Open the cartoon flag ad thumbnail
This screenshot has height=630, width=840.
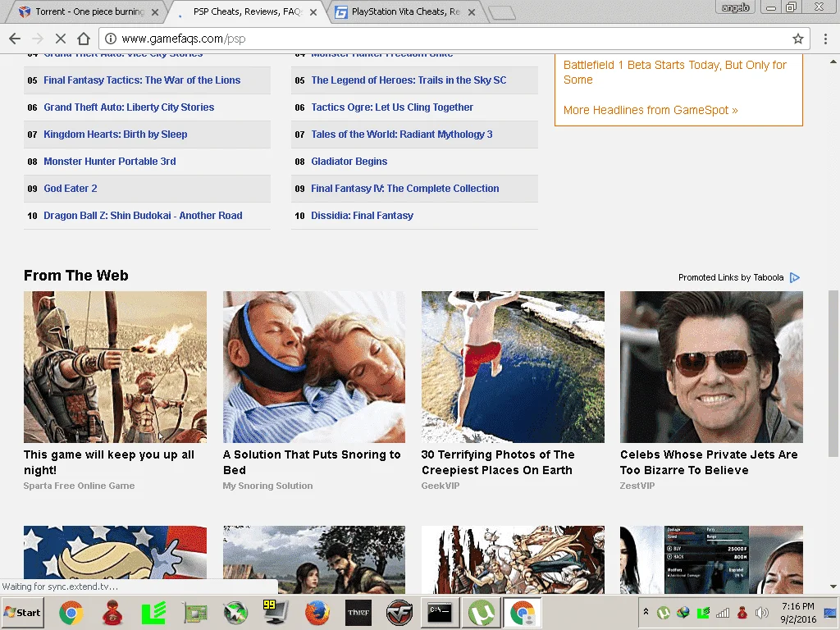click(x=115, y=559)
